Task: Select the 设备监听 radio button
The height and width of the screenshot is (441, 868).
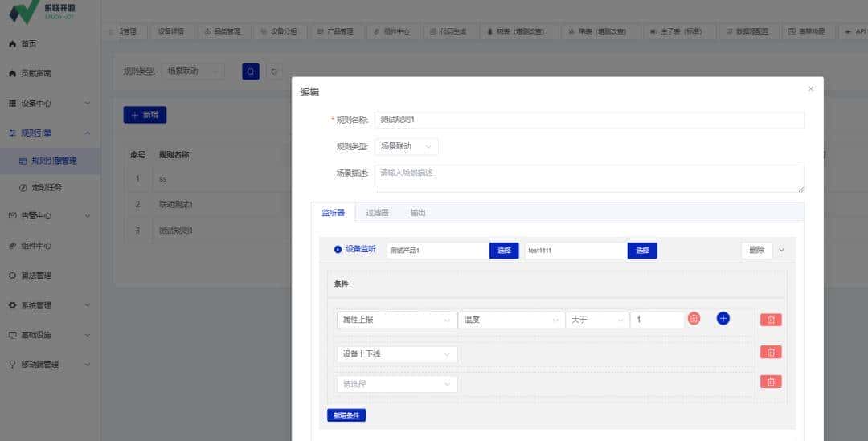Action: pos(338,250)
